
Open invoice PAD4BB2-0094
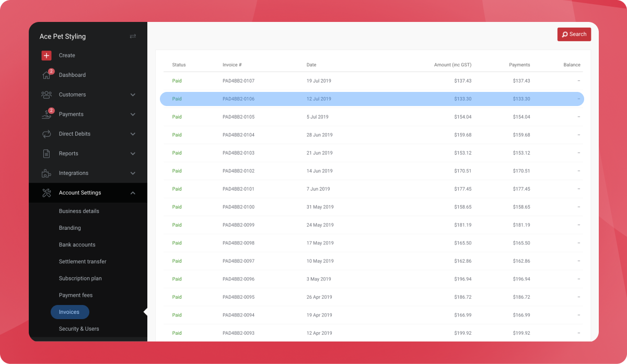tap(238, 315)
